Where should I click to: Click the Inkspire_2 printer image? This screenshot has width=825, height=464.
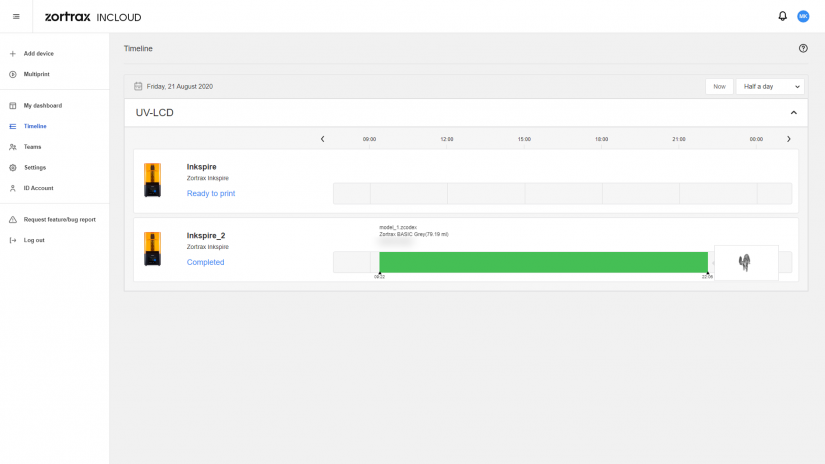click(x=153, y=249)
